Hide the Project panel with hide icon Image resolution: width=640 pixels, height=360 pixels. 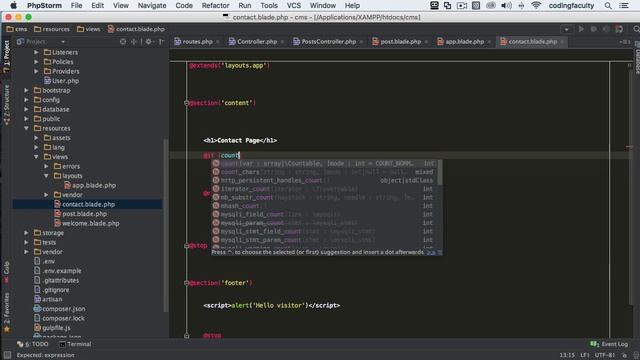[162, 42]
